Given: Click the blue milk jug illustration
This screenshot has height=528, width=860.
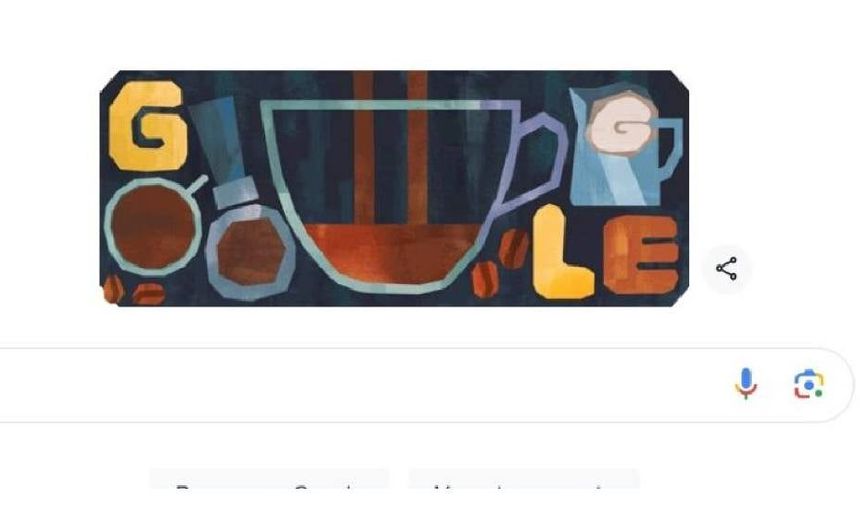Looking at the screenshot, I should pyautogui.click(x=625, y=145).
